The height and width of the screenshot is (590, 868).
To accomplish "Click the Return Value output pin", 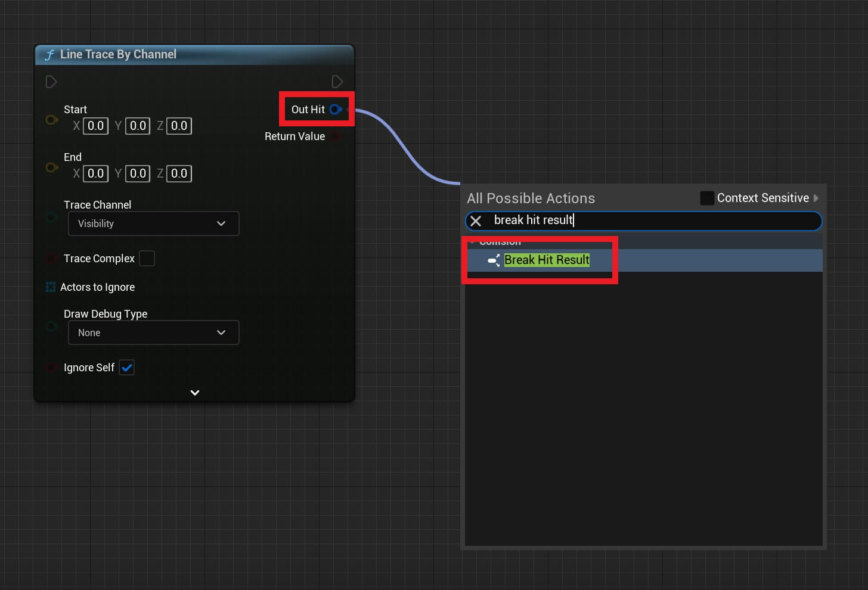I will [x=336, y=136].
